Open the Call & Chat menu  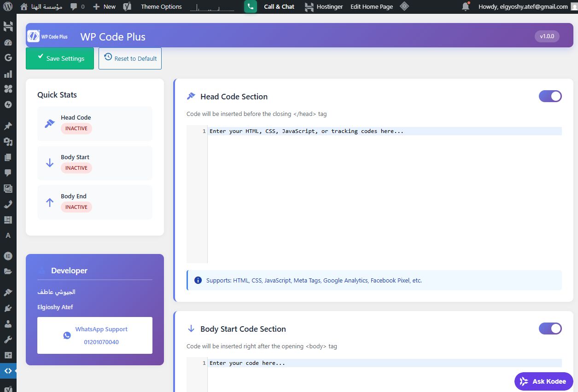(279, 6)
